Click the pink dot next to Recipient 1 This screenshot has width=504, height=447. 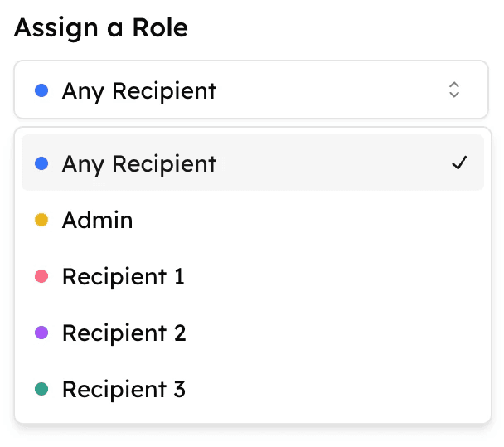(x=41, y=276)
